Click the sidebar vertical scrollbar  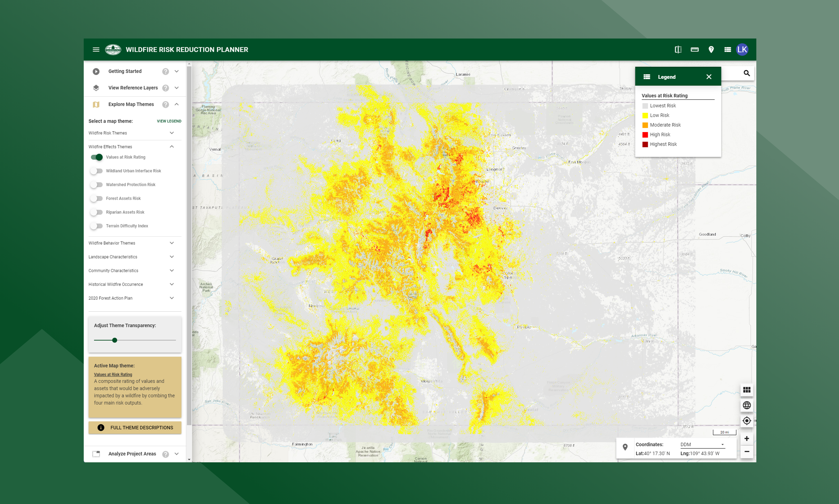(x=189, y=245)
